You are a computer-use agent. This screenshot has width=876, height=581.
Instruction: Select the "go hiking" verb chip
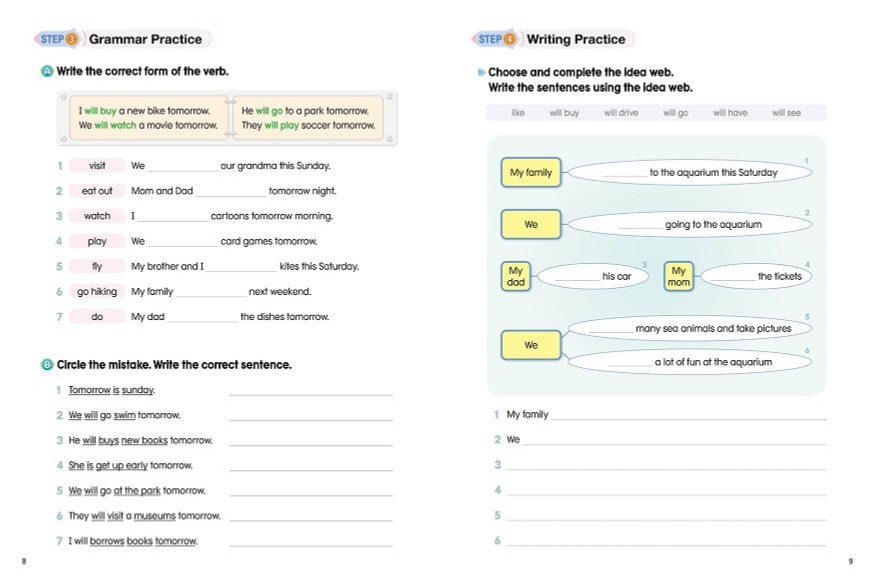click(x=97, y=292)
